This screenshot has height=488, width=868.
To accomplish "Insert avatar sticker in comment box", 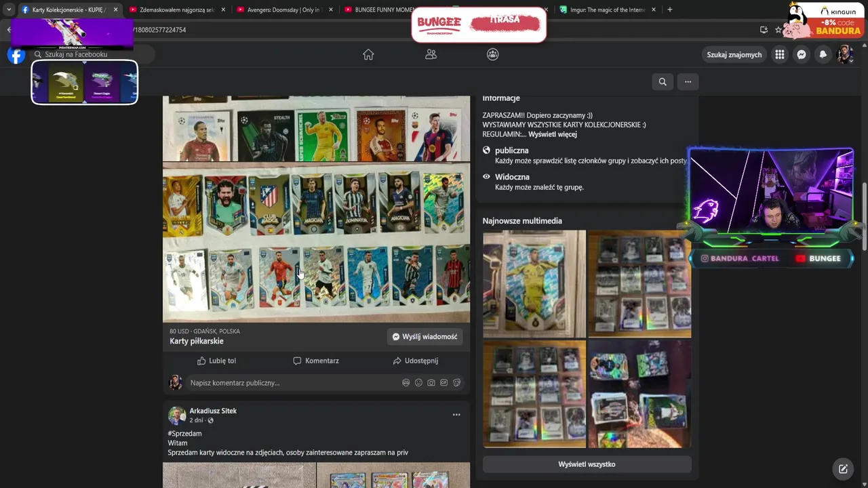I will (406, 383).
